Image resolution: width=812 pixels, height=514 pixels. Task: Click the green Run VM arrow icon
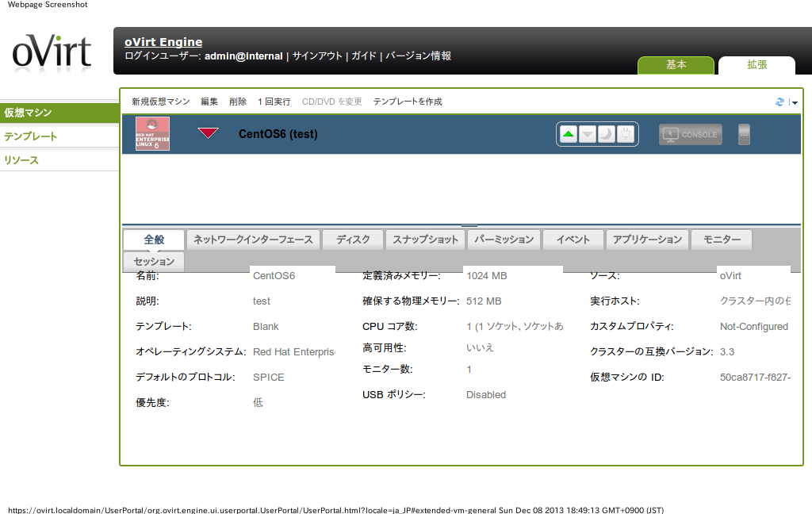click(x=568, y=134)
